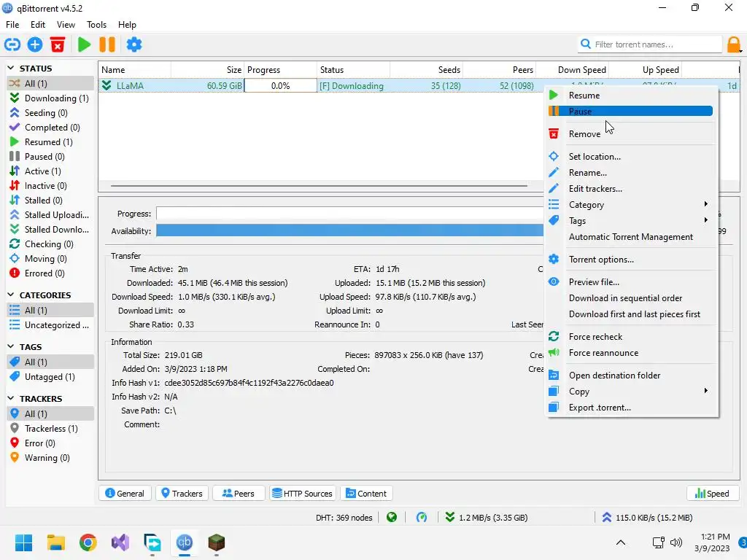747x560 pixels.
Task: Switch to the HTTP Sources tab
Action: click(x=303, y=494)
